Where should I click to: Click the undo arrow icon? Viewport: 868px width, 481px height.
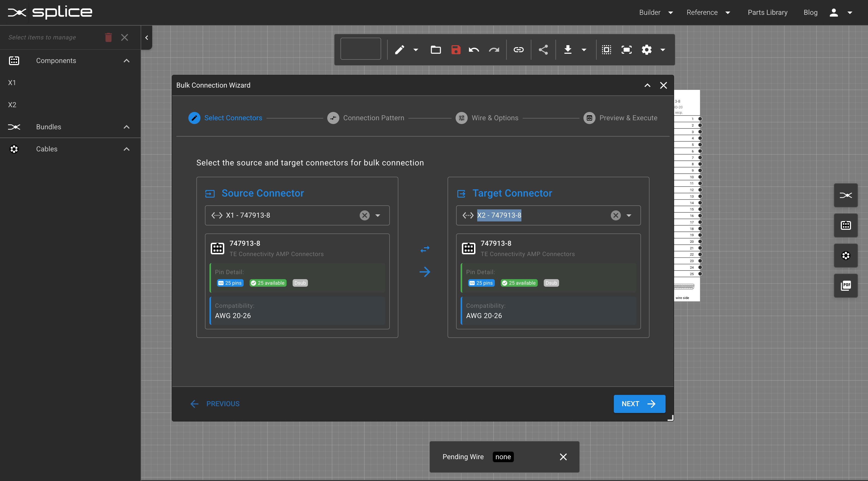474,50
